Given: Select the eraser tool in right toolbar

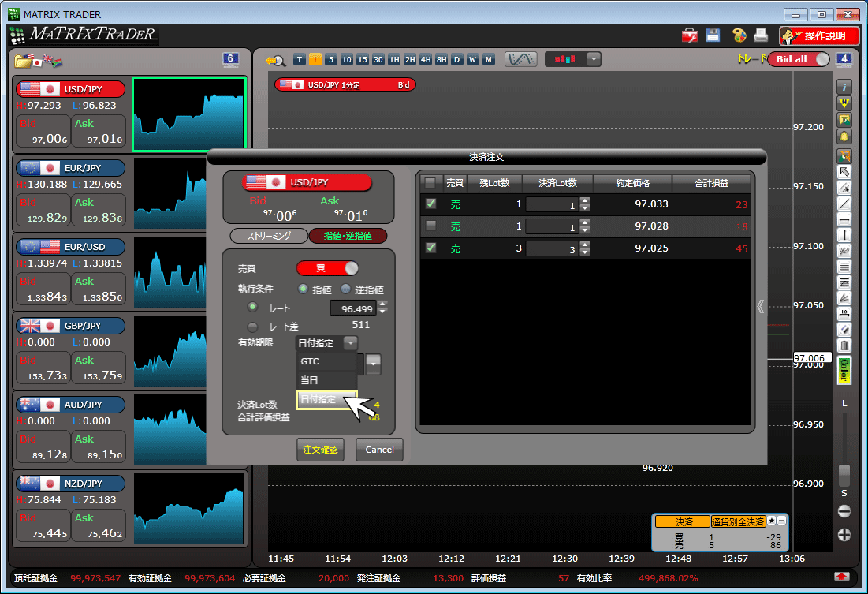Looking at the screenshot, I should coord(844,330).
